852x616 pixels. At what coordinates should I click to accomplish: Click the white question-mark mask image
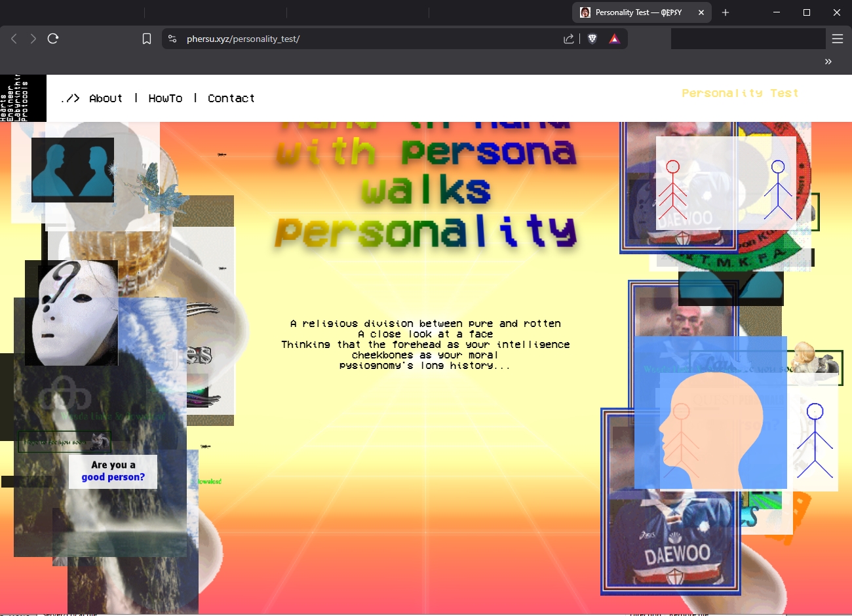point(71,313)
